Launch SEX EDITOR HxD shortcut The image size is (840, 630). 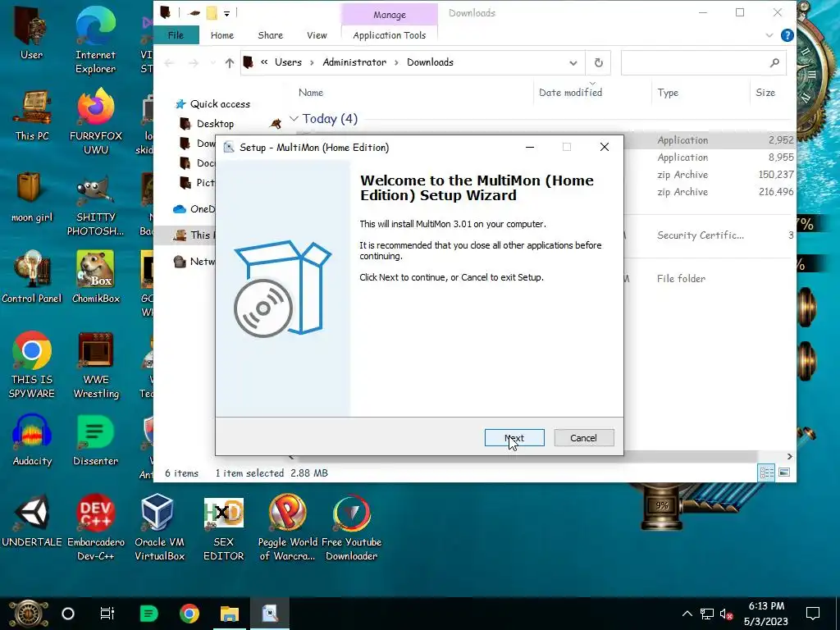223,527
